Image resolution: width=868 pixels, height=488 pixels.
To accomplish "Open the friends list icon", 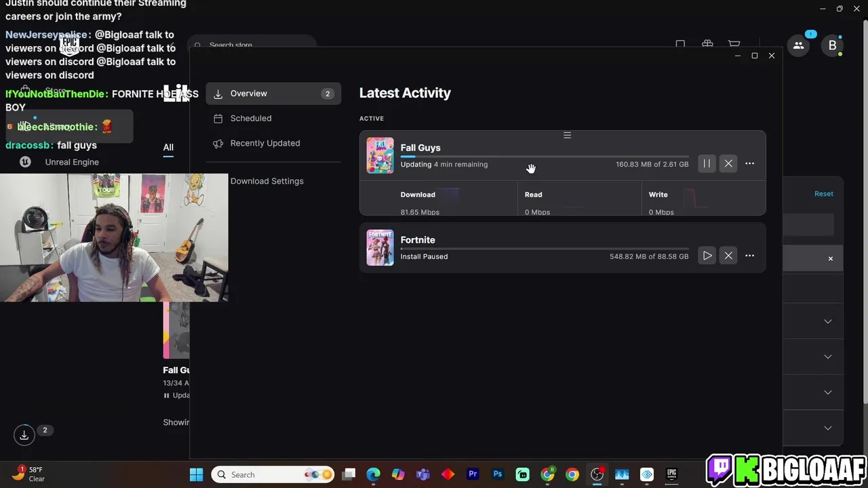I will (799, 45).
